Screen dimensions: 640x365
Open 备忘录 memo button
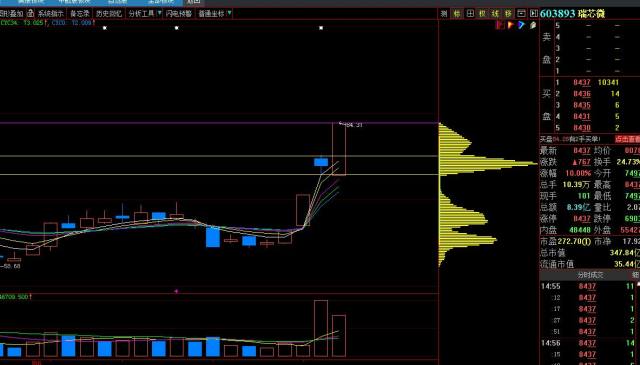coord(79,13)
